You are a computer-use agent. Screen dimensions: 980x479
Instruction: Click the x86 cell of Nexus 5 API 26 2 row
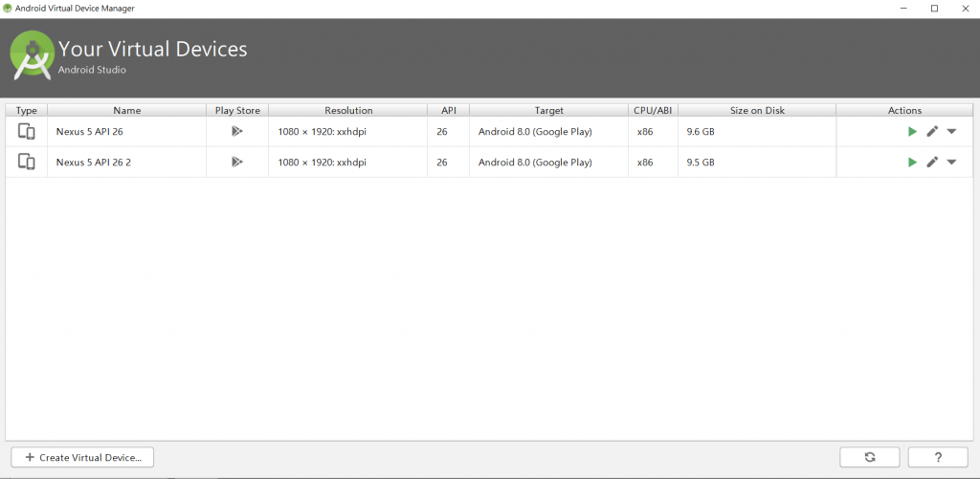653,163
